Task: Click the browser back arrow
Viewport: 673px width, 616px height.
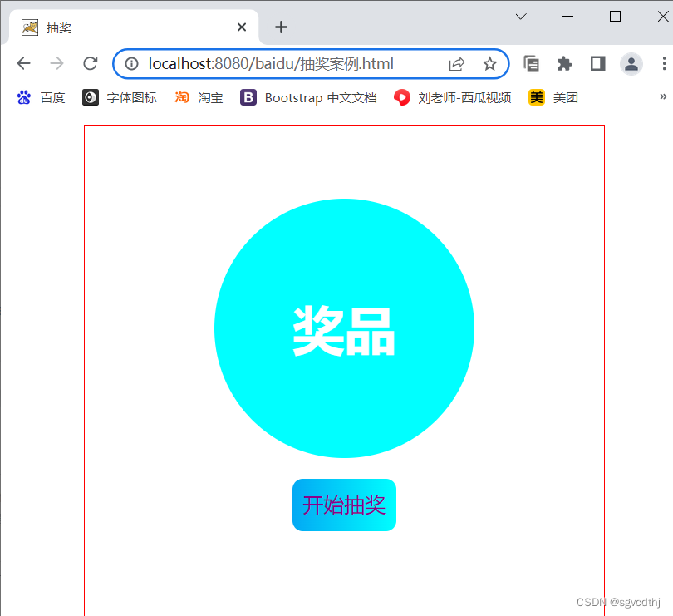Action: point(23,63)
